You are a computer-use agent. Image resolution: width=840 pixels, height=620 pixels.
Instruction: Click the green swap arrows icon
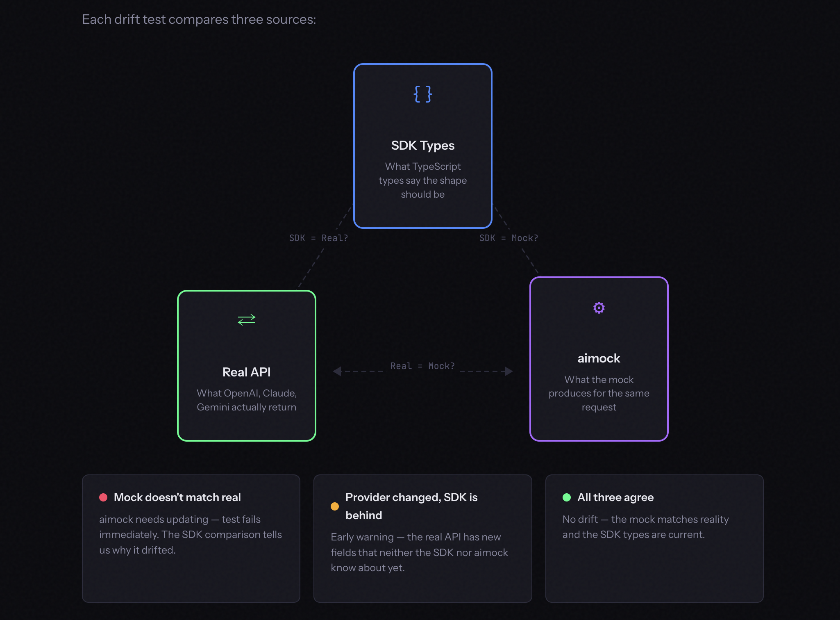click(246, 319)
